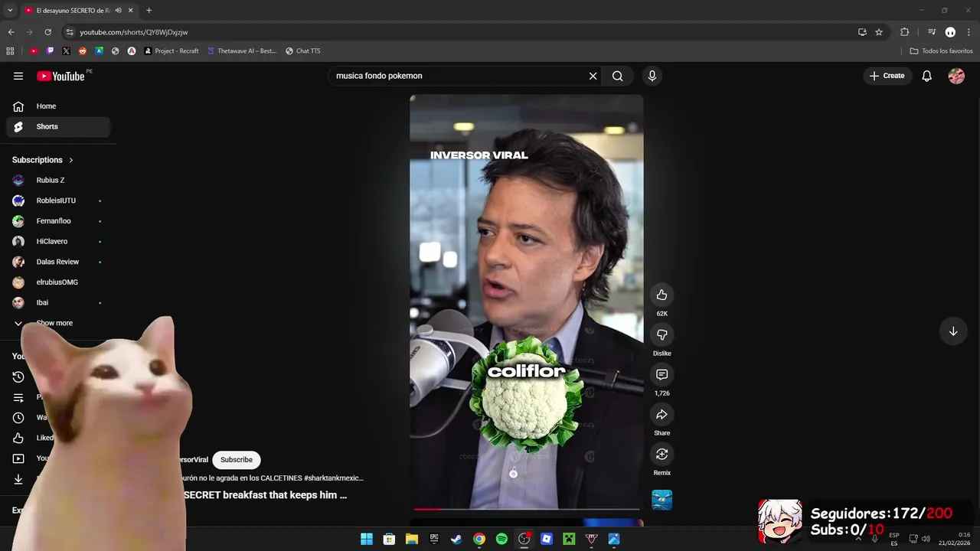The height and width of the screenshot is (551, 980).
Task: Open File Explorer from the taskbar
Action: click(x=411, y=539)
